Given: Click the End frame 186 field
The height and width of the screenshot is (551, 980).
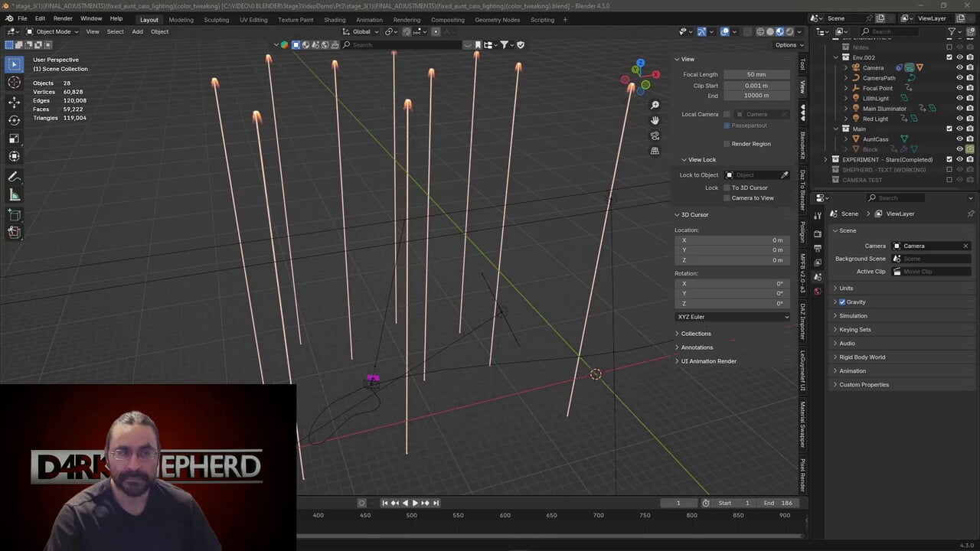Looking at the screenshot, I should tap(777, 503).
